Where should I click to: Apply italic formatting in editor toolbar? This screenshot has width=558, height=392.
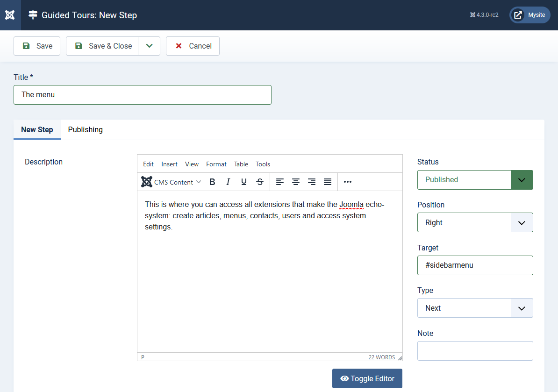coord(228,182)
